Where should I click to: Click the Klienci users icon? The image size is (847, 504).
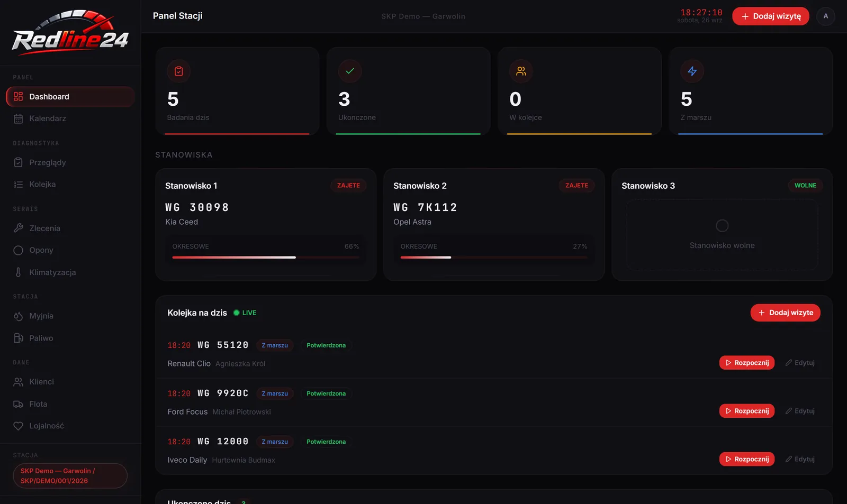19,382
